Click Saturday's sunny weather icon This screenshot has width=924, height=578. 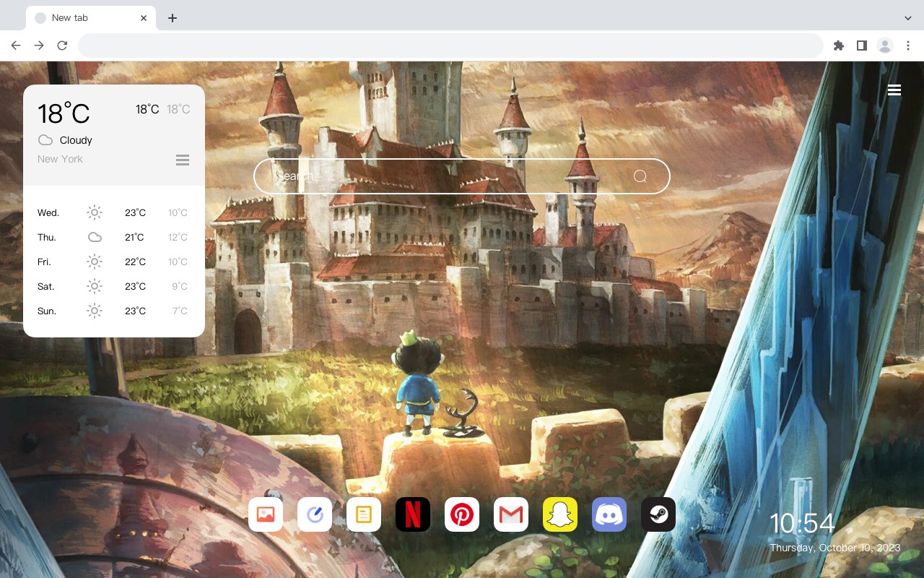tap(95, 286)
